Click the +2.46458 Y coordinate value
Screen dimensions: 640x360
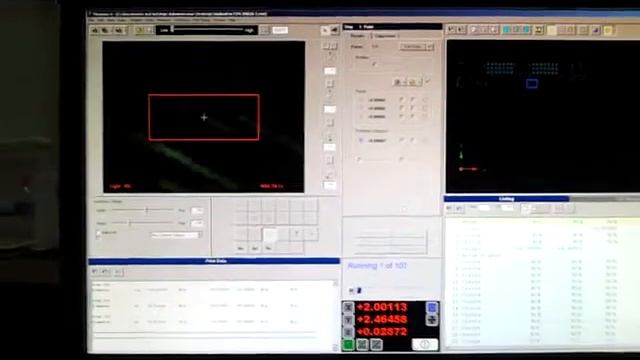coord(382,319)
